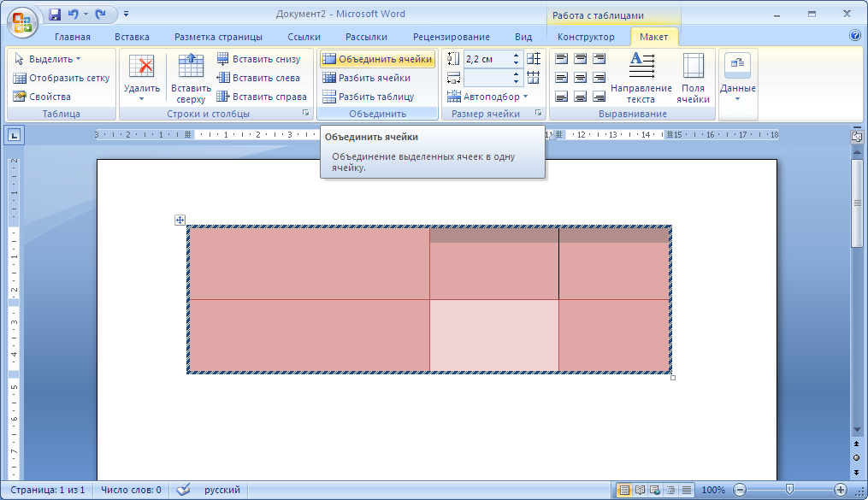
Task: Align cell text bottom right
Action: [599, 97]
